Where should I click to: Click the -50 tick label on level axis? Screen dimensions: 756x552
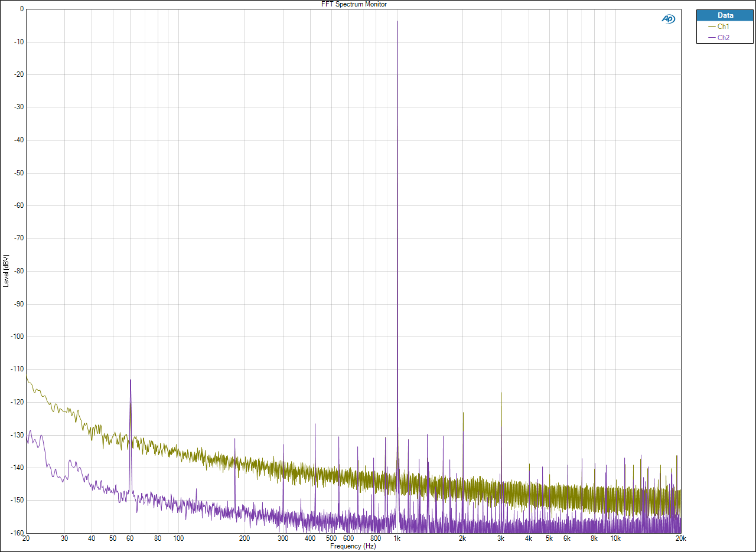coord(18,173)
